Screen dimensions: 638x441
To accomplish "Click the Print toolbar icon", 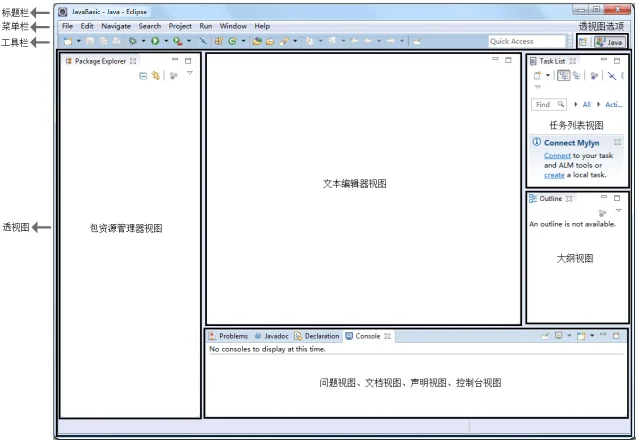I will pyautogui.click(x=116, y=41).
